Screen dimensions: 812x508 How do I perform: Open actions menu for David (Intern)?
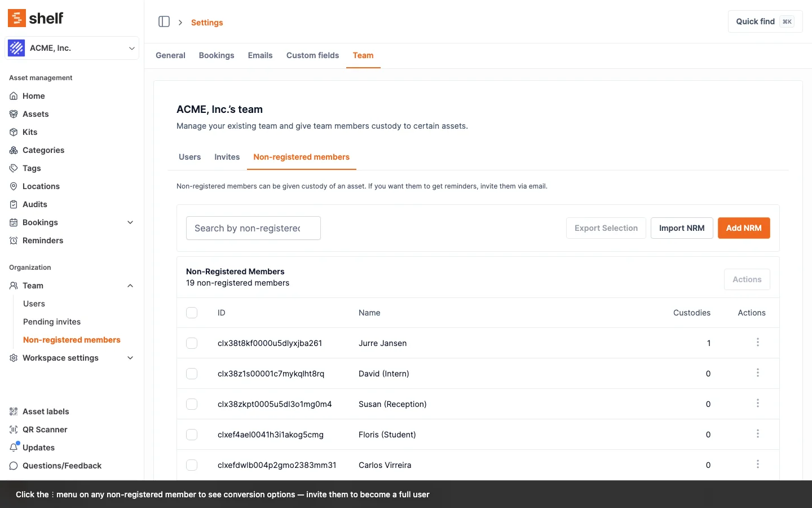click(x=757, y=373)
